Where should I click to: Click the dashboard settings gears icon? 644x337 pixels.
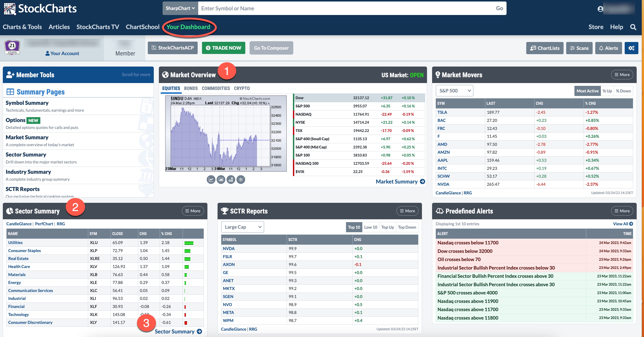pos(631,48)
